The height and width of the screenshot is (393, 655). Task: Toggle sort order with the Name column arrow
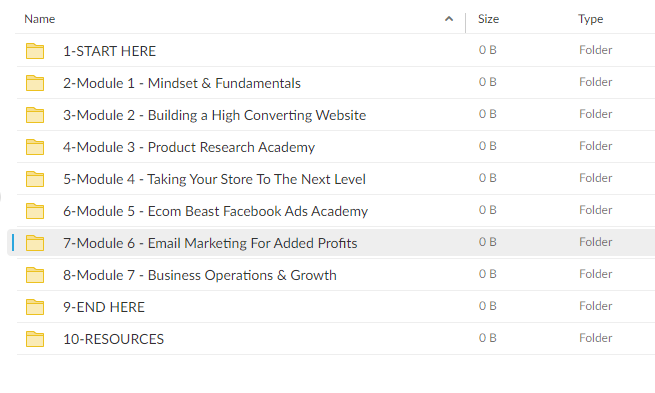point(449,19)
